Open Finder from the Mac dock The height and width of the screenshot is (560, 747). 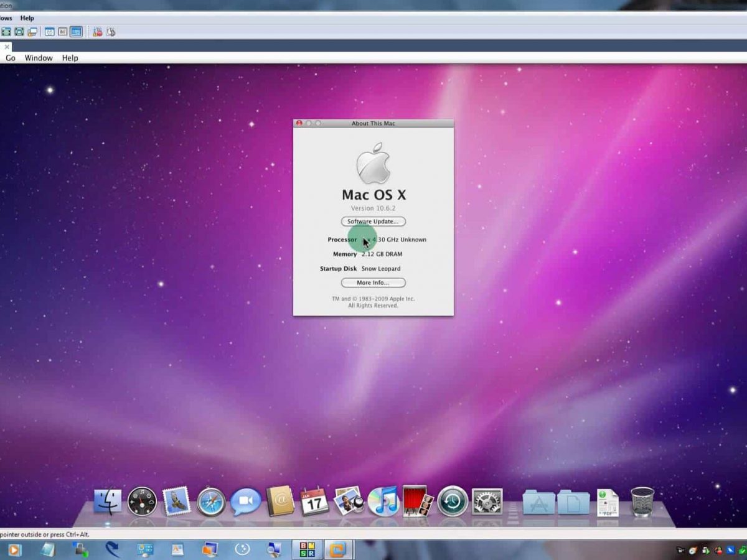[x=108, y=502]
